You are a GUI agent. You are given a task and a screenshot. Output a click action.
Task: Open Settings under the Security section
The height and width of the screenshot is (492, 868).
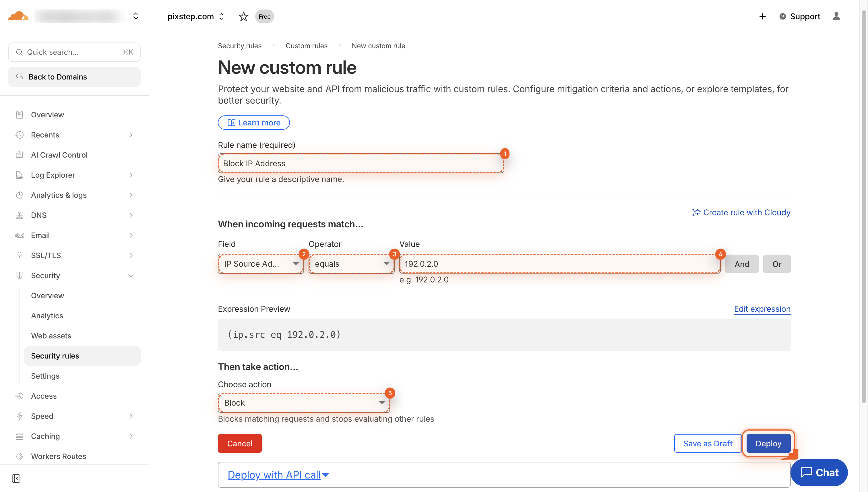click(45, 376)
